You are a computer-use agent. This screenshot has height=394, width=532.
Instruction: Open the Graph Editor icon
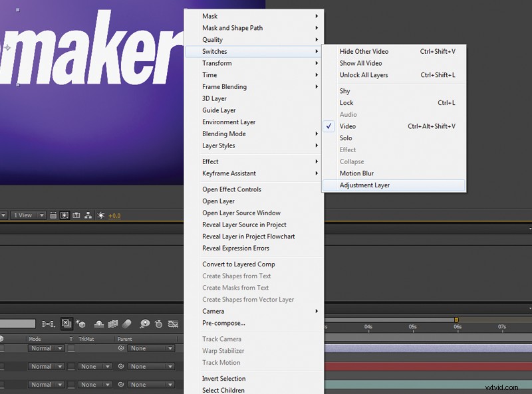pyautogui.click(x=172, y=324)
